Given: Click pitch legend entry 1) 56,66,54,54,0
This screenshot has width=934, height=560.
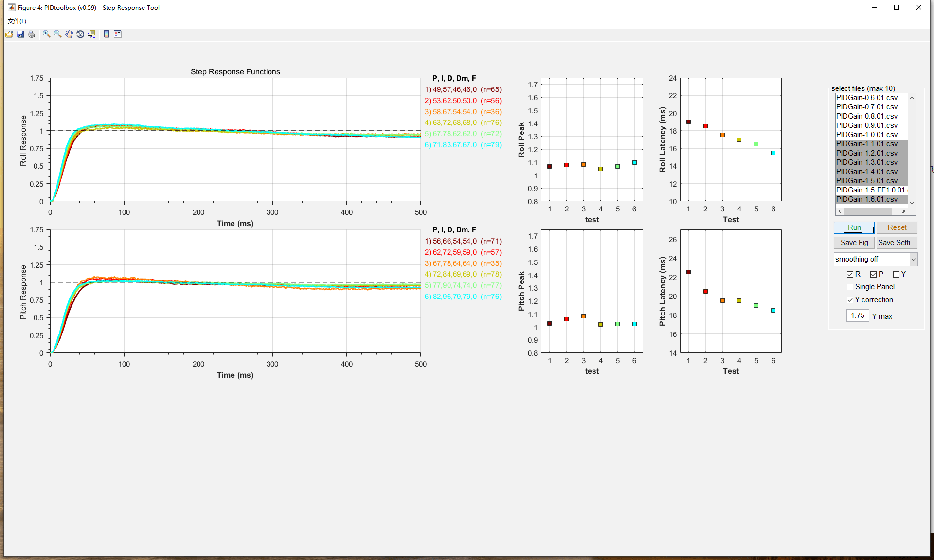Looking at the screenshot, I should [x=463, y=241].
